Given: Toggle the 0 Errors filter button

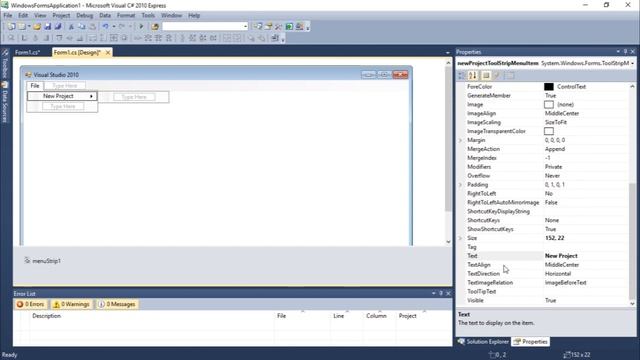Looking at the screenshot, I should pyautogui.click(x=31, y=304).
